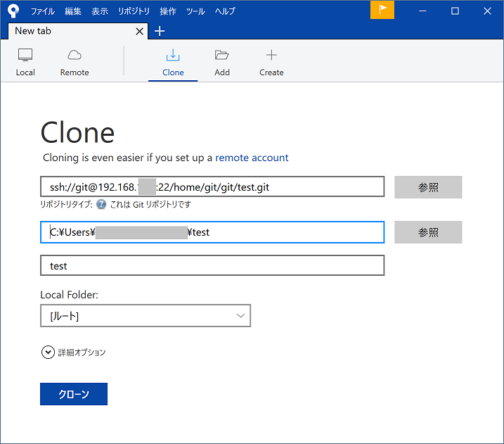Select the Clone download icon

point(173,56)
